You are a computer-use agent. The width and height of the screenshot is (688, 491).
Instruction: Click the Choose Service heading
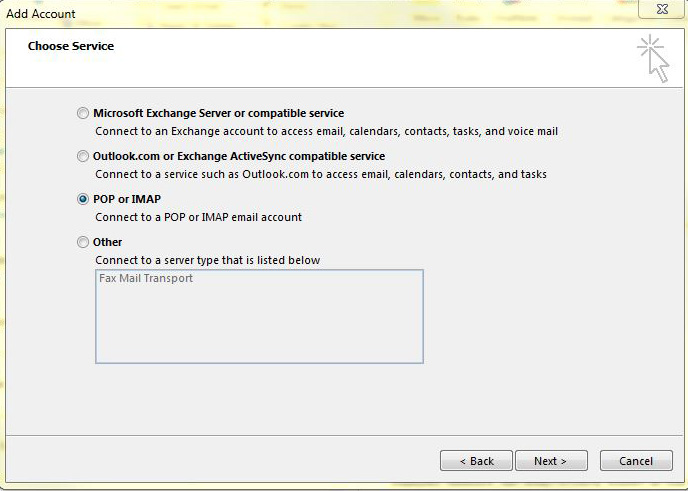[71, 46]
